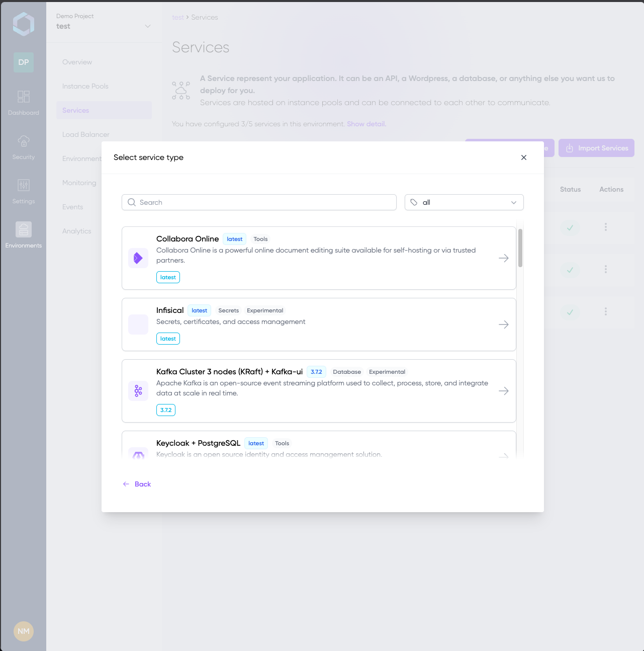Open Infisical using its arrow icon
The width and height of the screenshot is (644, 651).
coord(503,324)
